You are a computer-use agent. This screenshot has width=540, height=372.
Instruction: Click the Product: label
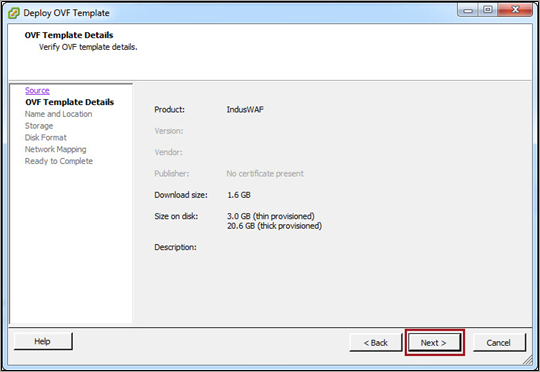pyautogui.click(x=169, y=110)
